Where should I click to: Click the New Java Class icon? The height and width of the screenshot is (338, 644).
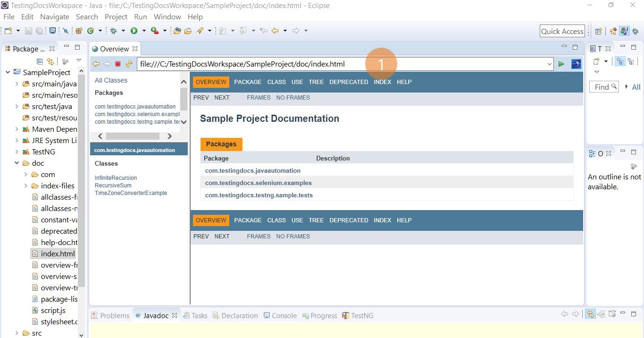coord(90,31)
